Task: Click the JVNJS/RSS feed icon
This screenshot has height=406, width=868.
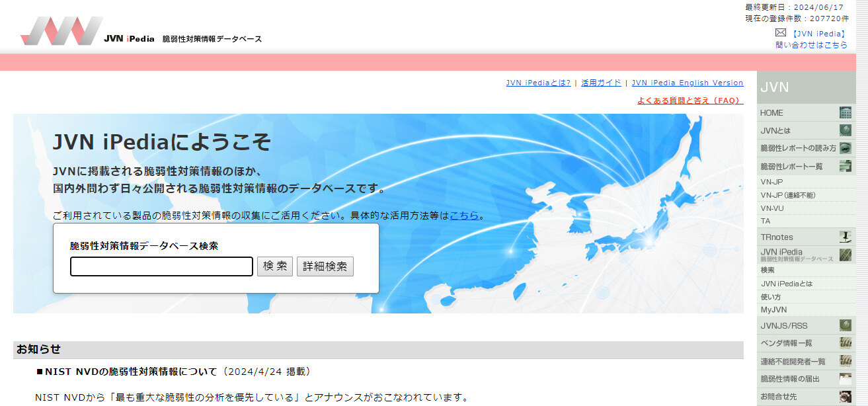Action: 846,325
